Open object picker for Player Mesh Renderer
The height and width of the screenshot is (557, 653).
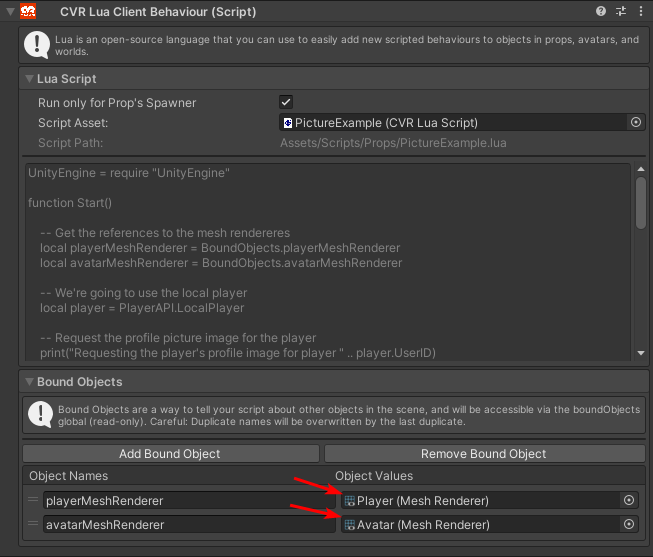pos(629,500)
